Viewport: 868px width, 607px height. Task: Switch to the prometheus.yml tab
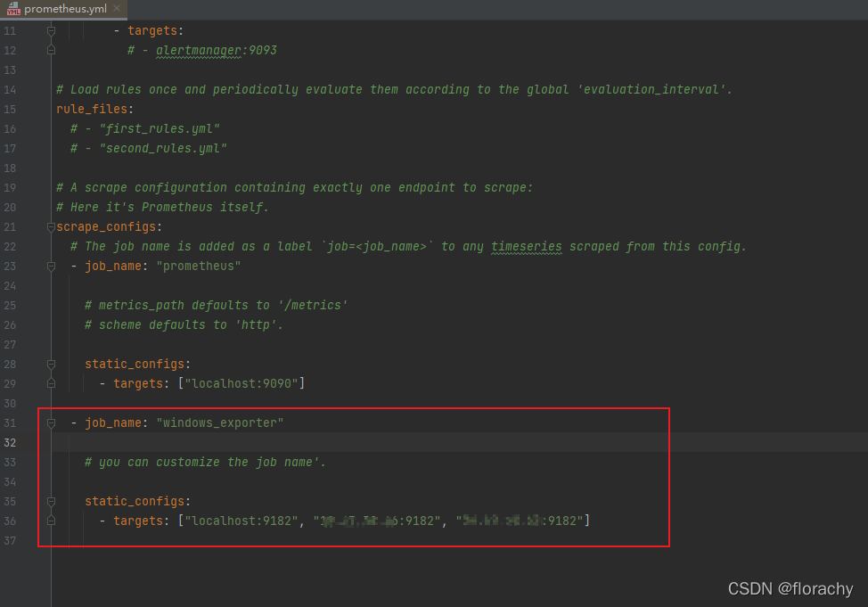coord(67,9)
